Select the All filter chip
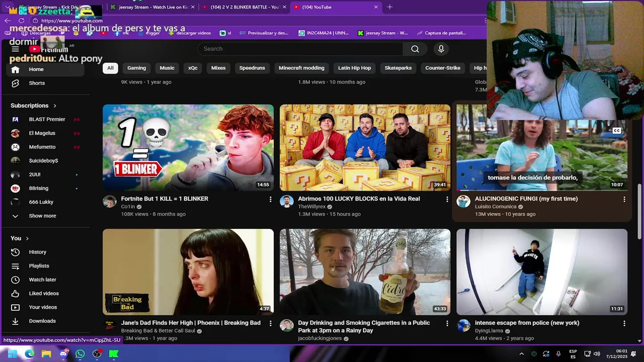The width and height of the screenshot is (644, 362). (x=110, y=68)
